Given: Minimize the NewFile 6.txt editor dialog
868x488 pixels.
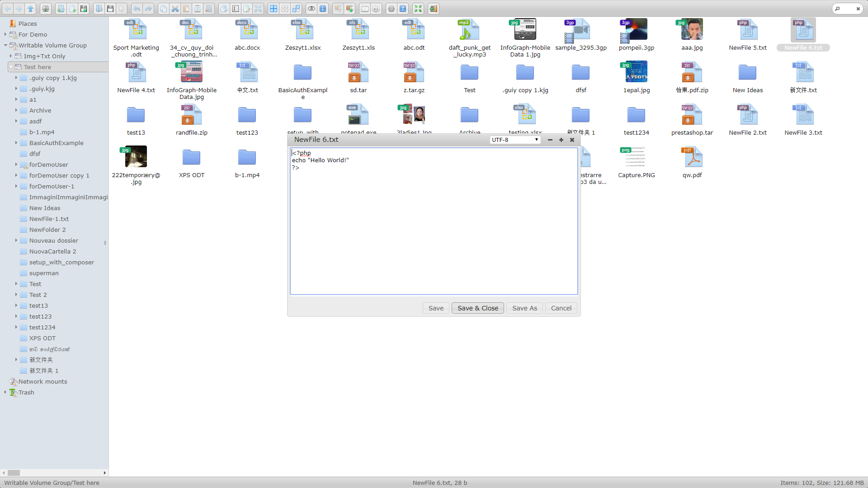Looking at the screenshot, I should (550, 140).
